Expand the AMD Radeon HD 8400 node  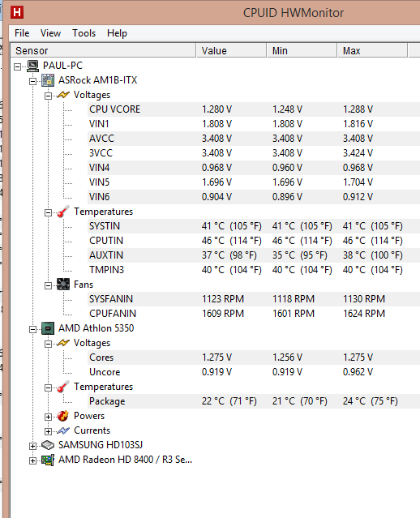click(x=32, y=460)
